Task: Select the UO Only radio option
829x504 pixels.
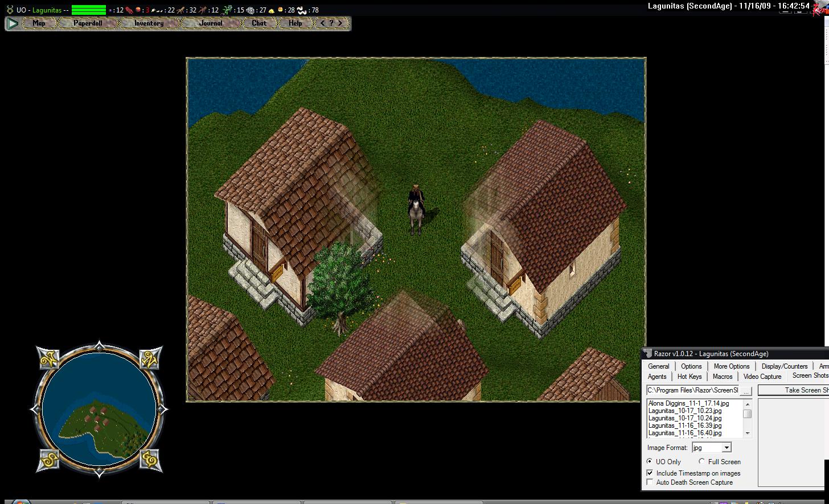Action: 650,461
